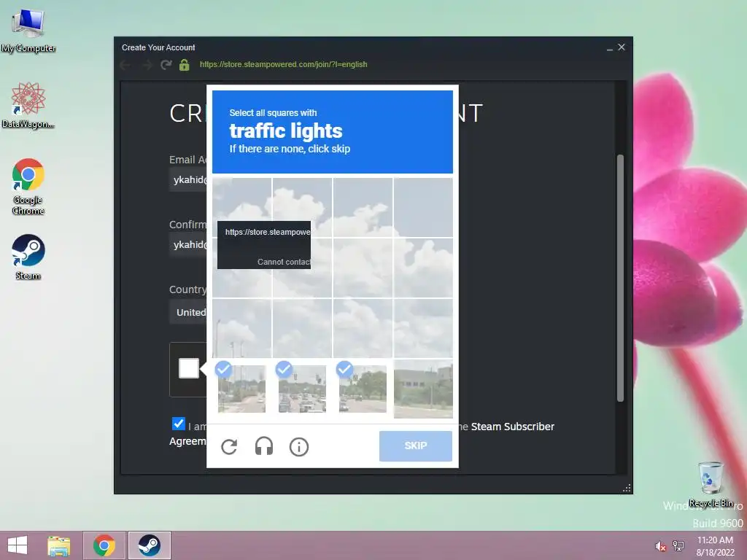Click the Confirm address input field

[x=188, y=245]
